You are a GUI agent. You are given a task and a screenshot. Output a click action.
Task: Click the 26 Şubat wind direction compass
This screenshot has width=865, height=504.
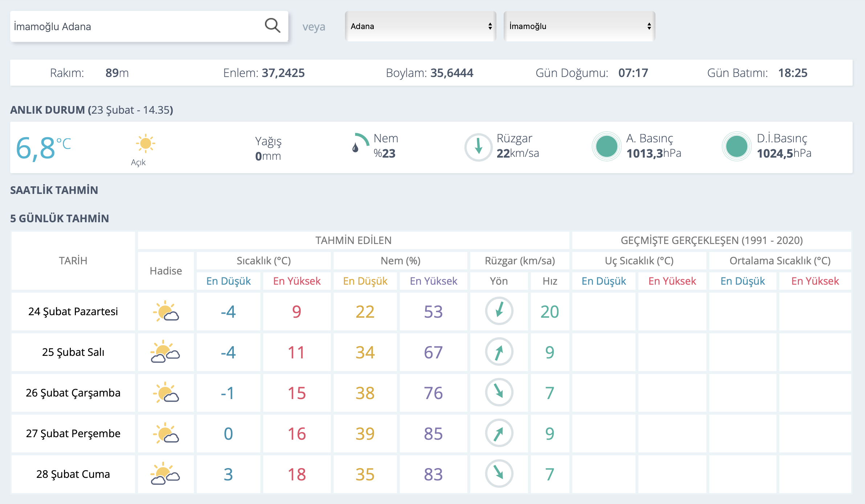coord(499,393)
